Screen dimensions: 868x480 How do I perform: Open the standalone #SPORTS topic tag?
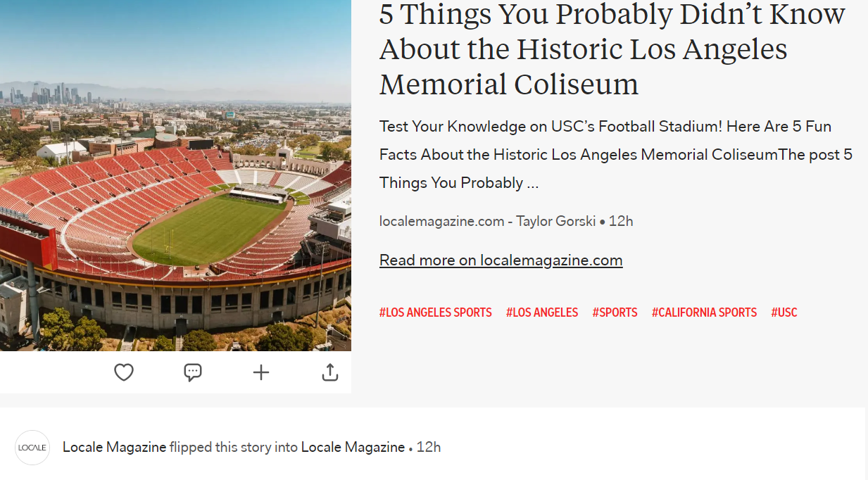click(x=615, y=312)
